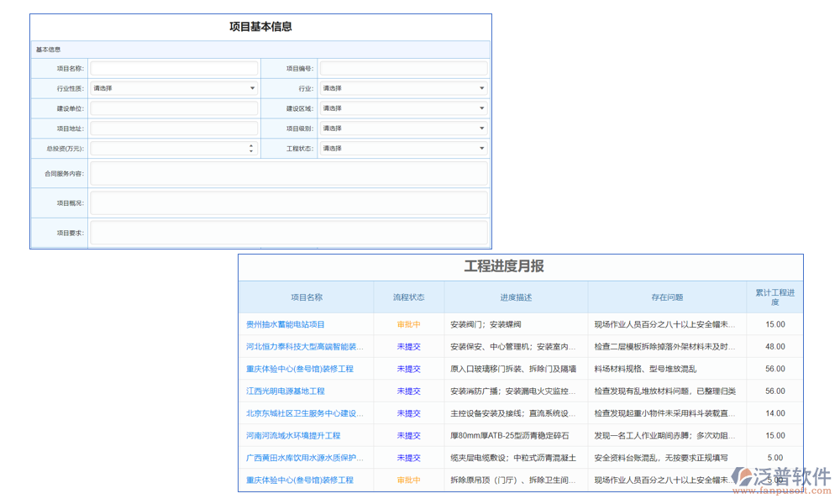Decrement 总投资 value using the down arrow

pos(250,151)
